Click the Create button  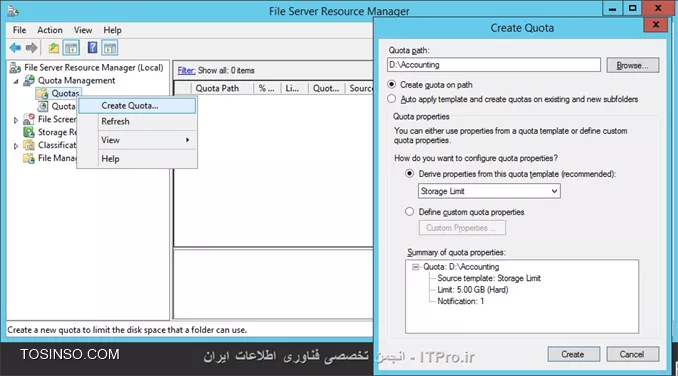573,354
